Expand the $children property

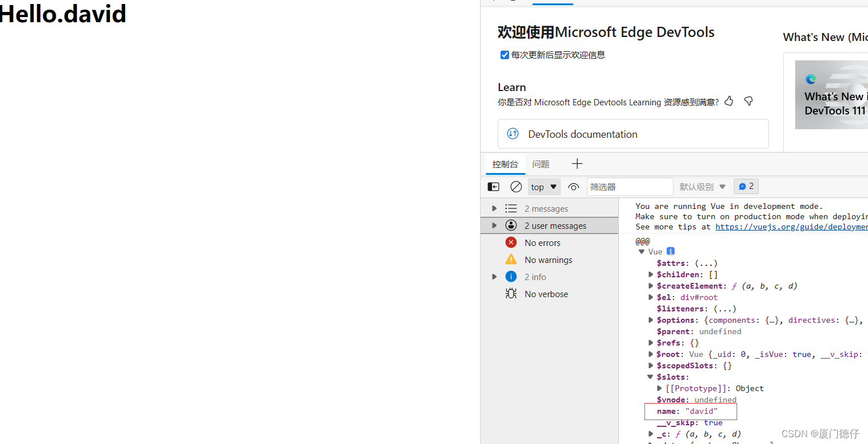pos(651,274)
